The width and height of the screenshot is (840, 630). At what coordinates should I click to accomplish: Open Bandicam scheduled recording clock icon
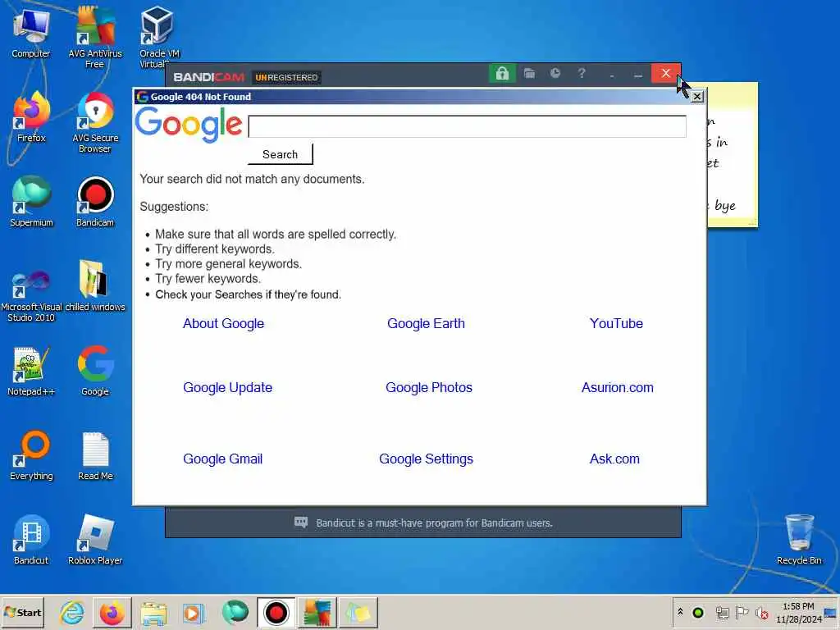(555, 73)
